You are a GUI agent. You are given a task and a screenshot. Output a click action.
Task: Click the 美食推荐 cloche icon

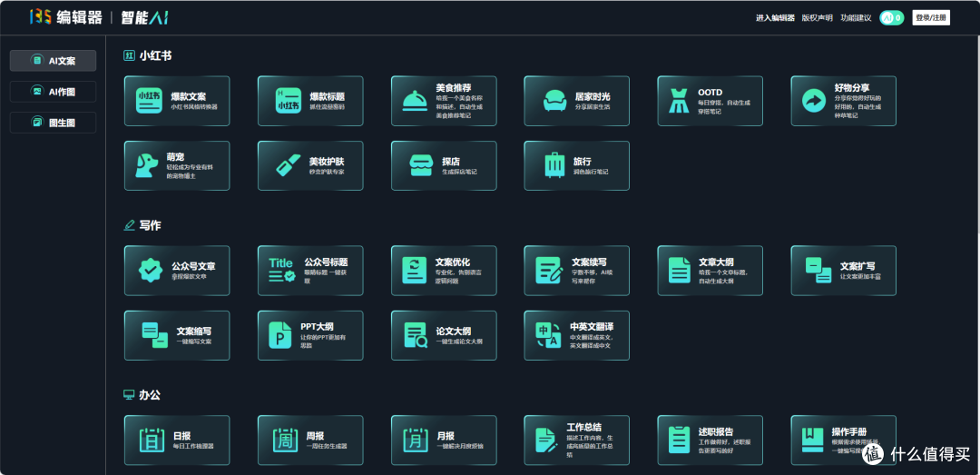pos(415,101)
